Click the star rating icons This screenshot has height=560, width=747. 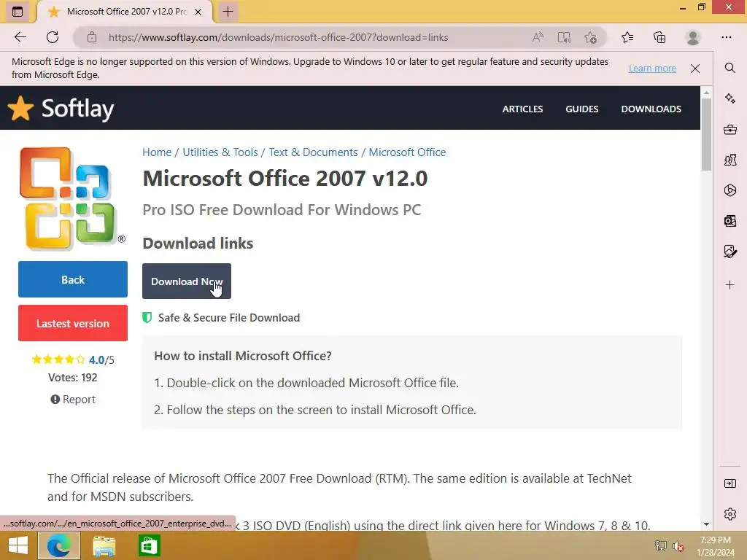tap(58, 359)
